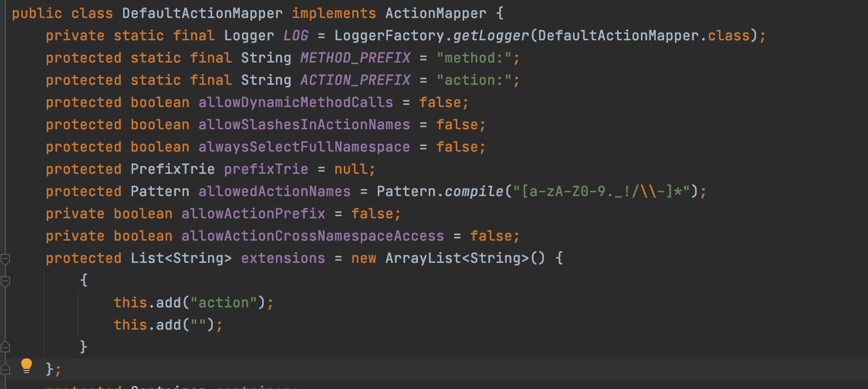Click the allowSlashesInActionNames field
The width and height of the screenshot is (868, 389).
click(x=304, y=125)
